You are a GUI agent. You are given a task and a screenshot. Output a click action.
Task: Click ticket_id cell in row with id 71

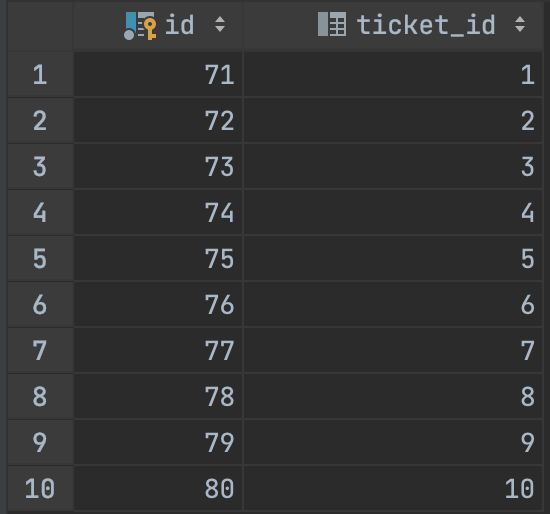393,74
